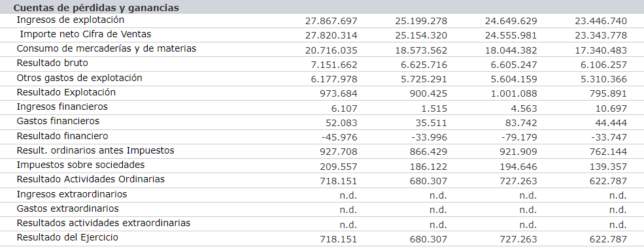Click the value 83.742
This screenshot has height=247, width=644.
click(521, 123)
